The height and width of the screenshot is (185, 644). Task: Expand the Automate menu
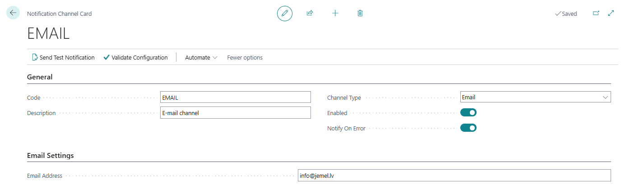click(201, 57)
